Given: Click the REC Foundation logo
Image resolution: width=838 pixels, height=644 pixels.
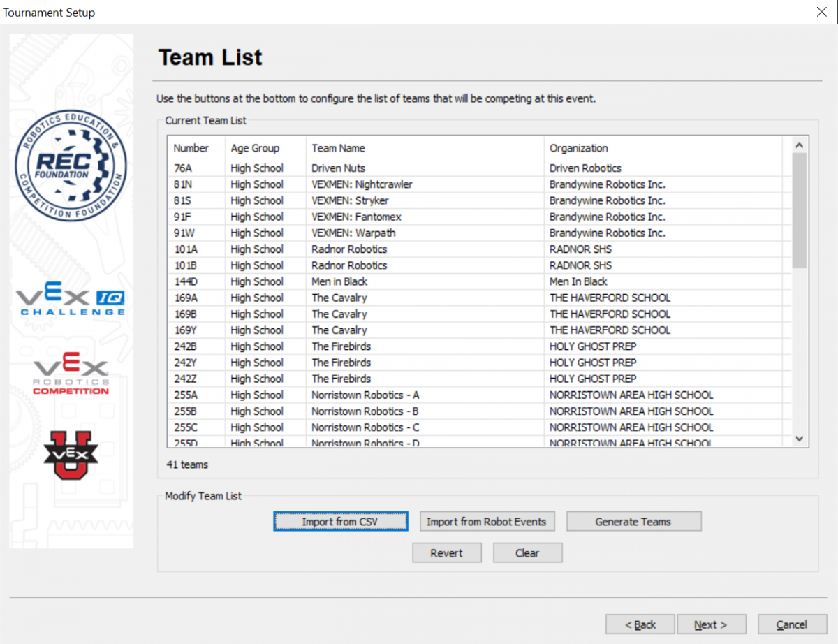Looking at the screenshot, I should click(x=71, y=164).
